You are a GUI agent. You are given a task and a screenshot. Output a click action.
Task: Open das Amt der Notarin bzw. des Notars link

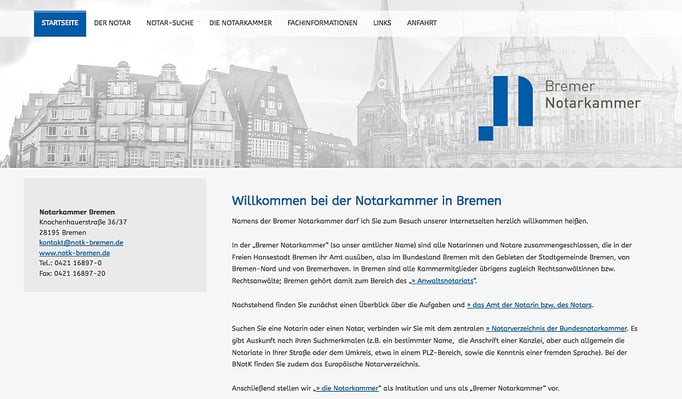click(529, 305)
